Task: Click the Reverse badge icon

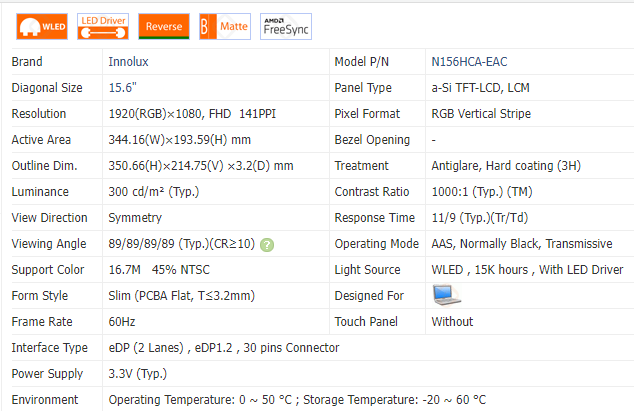Action: coord(164,27)
